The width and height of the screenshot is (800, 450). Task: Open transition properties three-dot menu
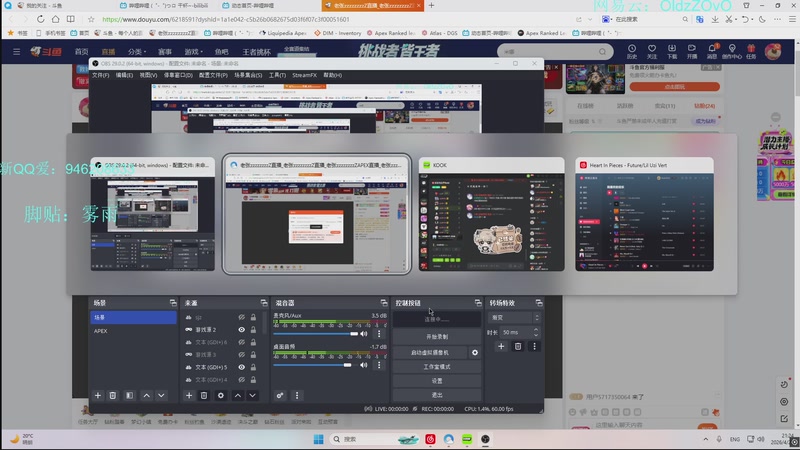tap(534, 346)
